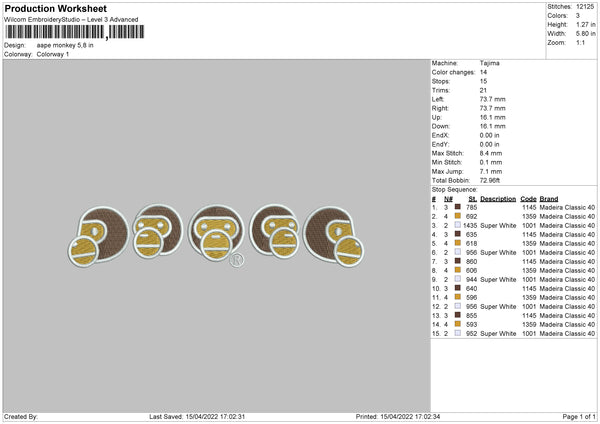Screen dimensions: 600x424
Task: Click the 'Created By:' footer label
Action: 21,416
